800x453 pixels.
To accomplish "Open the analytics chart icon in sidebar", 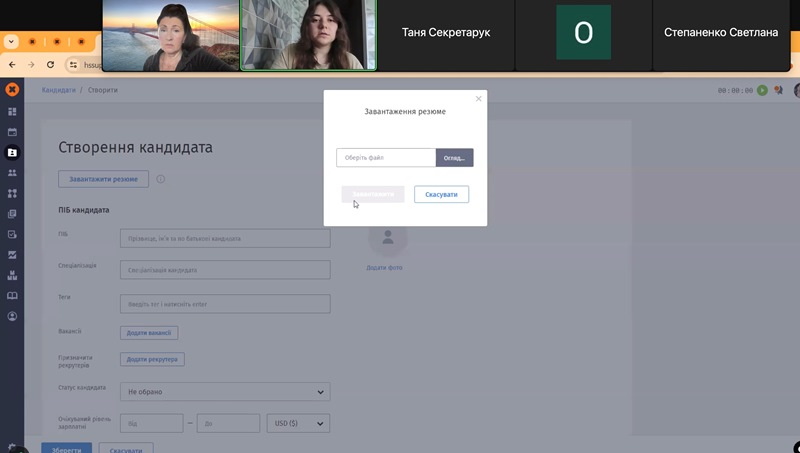I will pyautogui.click(x=12, y=255).
